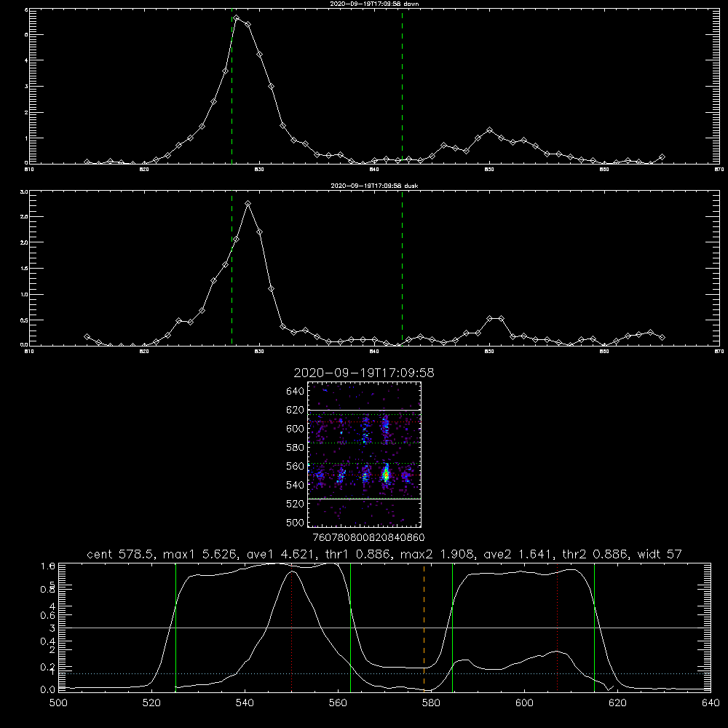Click the 'max1 5.626' value in the stats line

[x=202, y=554]
